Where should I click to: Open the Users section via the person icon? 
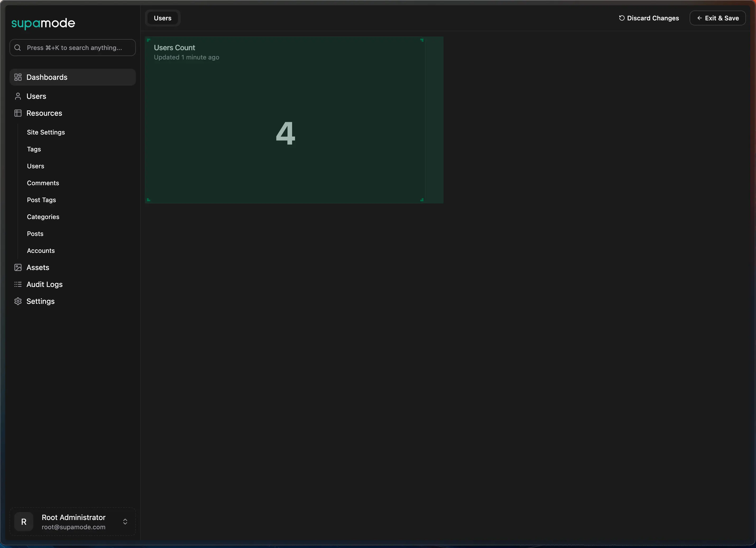coord(18,96)
